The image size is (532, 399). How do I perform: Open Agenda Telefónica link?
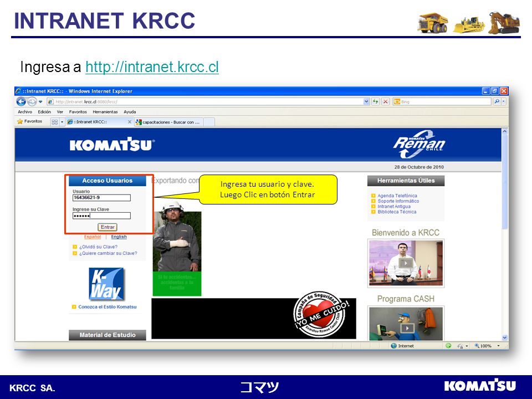[397, 196]
